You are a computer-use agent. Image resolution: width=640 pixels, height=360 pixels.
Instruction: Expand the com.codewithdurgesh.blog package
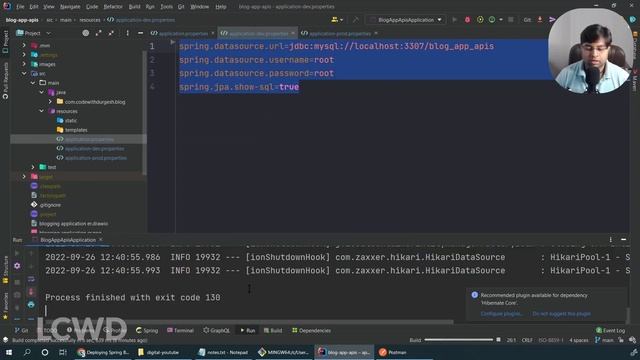click(x=50, y=102)
